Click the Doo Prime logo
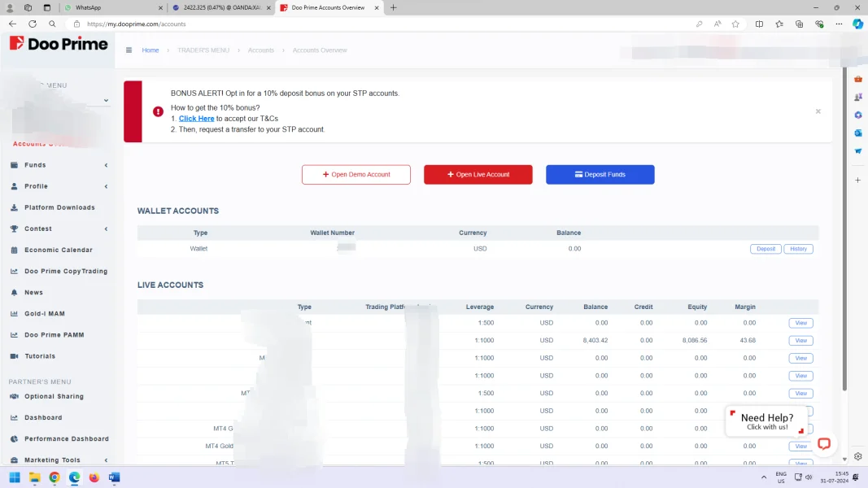 click(x=59, y=44)
